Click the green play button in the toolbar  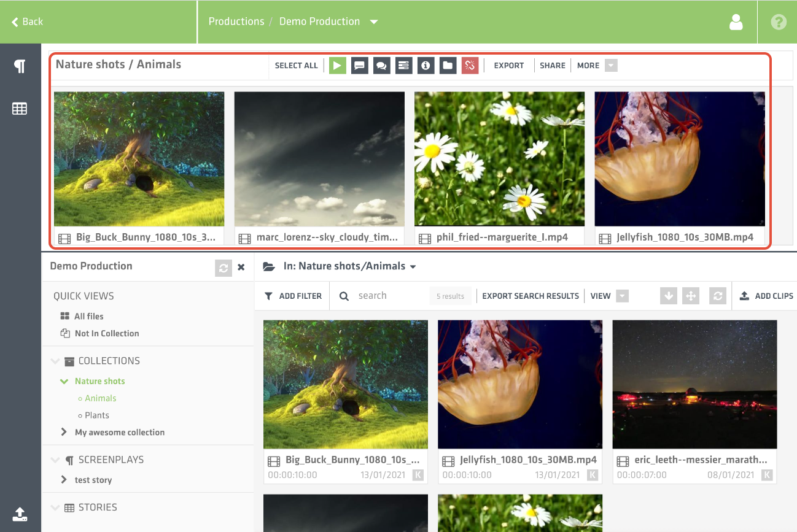338,65
